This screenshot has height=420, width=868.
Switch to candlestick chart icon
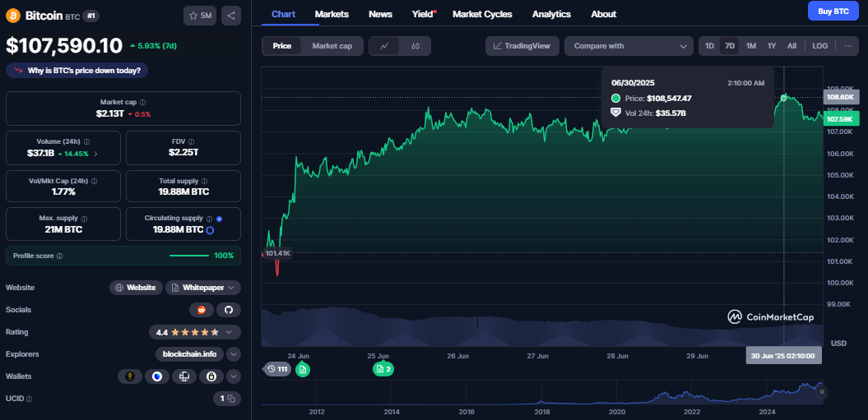pos(415,46)
